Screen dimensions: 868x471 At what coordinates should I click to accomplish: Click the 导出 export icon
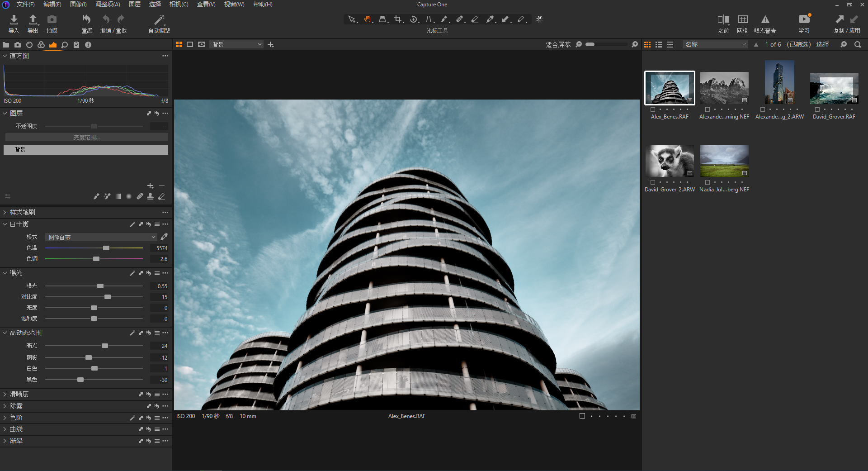tap(33, 19)
